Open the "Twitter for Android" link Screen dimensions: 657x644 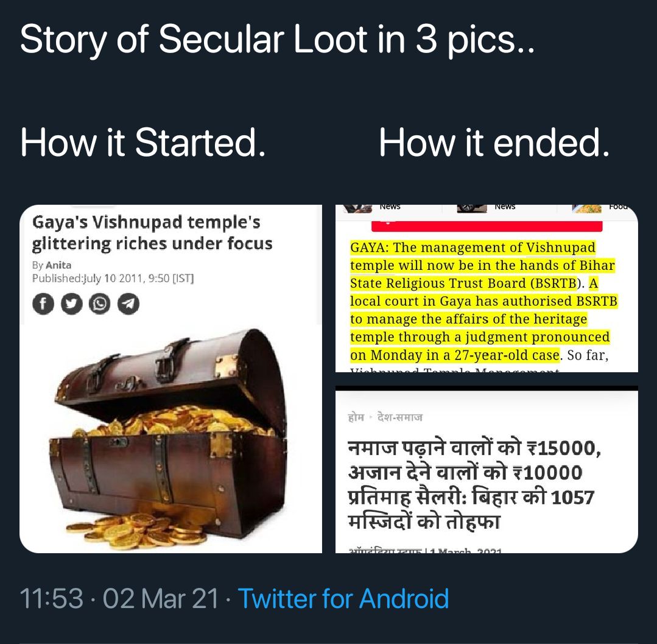click(x=343, y=598)
